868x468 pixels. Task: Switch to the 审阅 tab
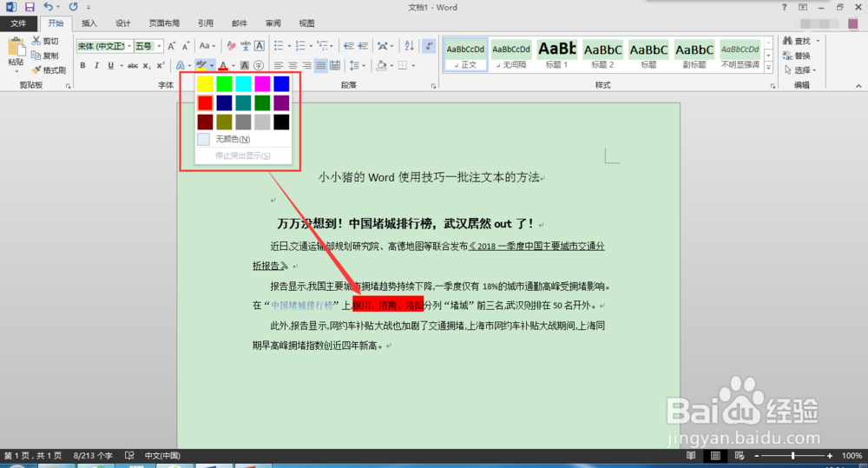(x=273, y=23)
